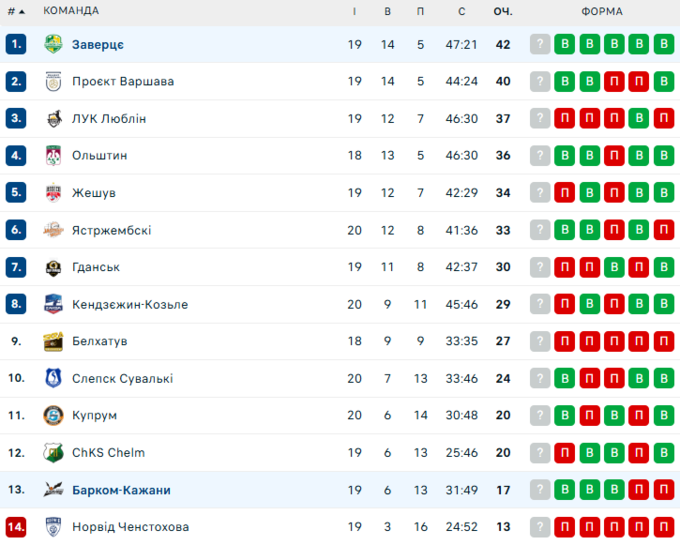The width and height of the screenshot is (680, 545).
Task: Sort table by the # position column
Action: pos(15,11)
